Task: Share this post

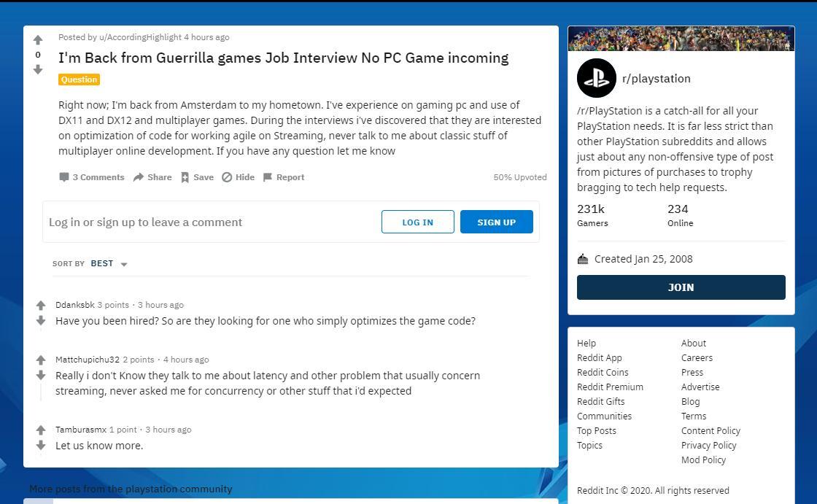Action: click(152, 177)
